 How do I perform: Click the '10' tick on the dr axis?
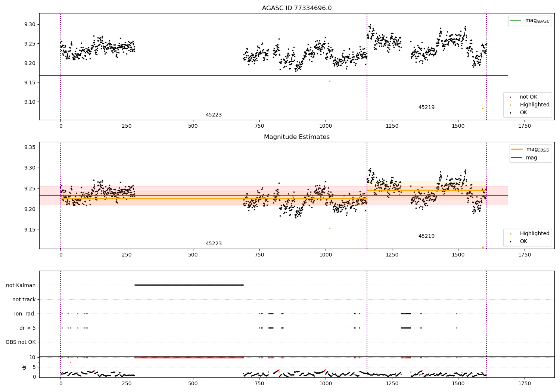pyautogui.click(x=32, y=357)
